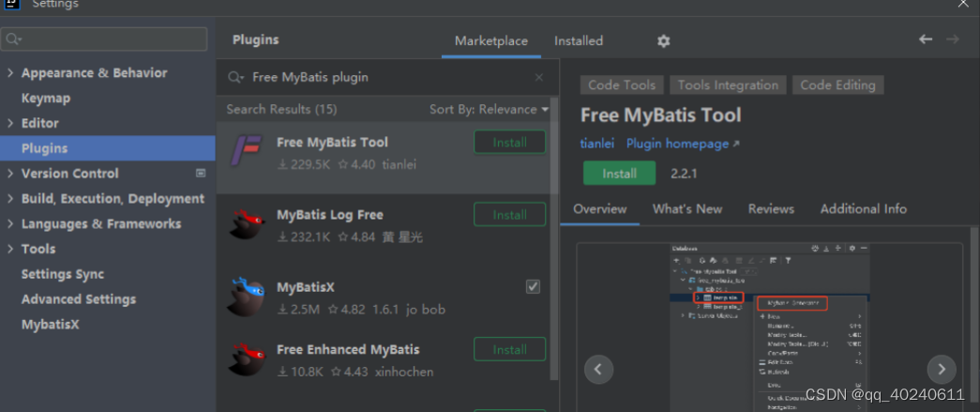Show the previous screenshot in the carousel

598,369
